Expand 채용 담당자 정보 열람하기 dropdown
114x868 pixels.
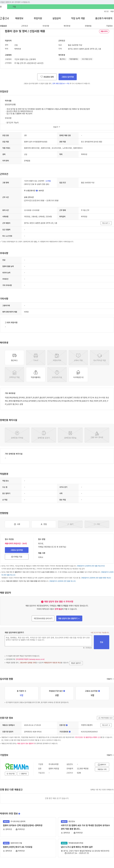(69, 618)
